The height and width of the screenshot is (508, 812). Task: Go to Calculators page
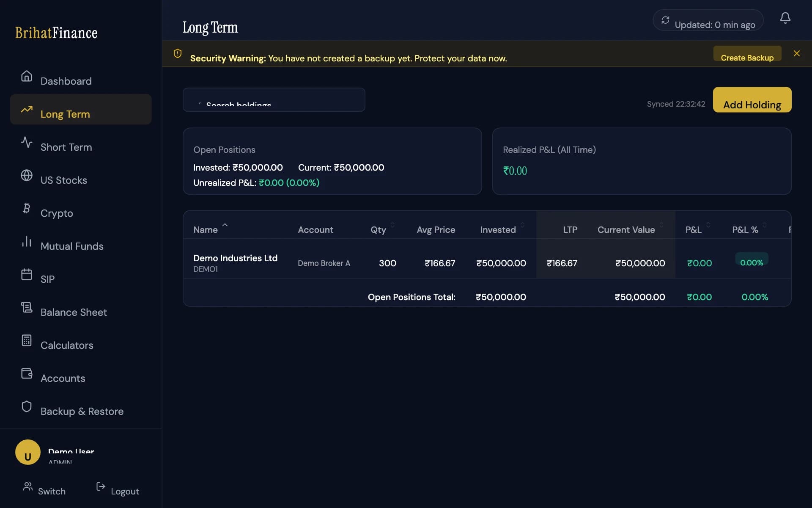(81, 340)
